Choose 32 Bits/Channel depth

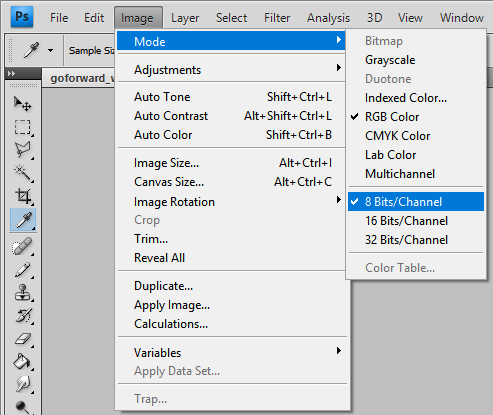point(416,239)
